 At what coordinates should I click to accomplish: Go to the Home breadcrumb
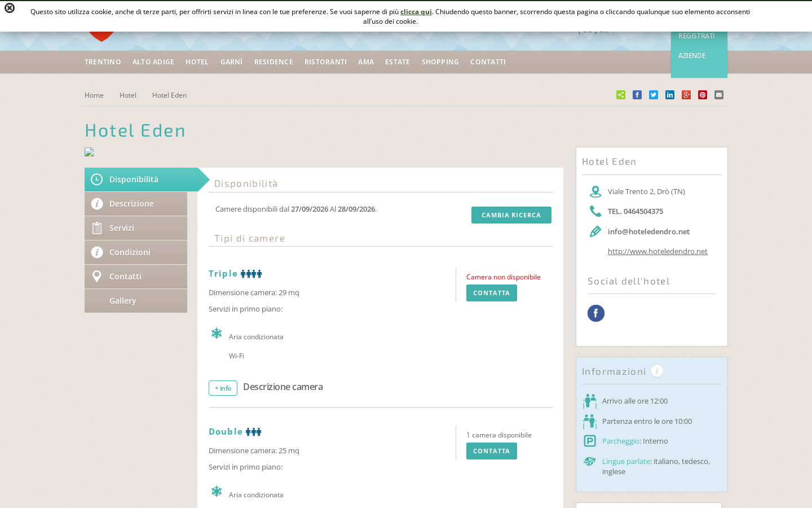(x=94, y=95)
